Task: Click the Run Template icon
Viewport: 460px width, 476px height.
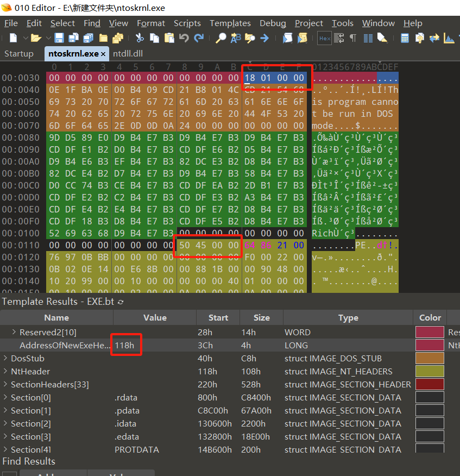Action: [303, 38]
